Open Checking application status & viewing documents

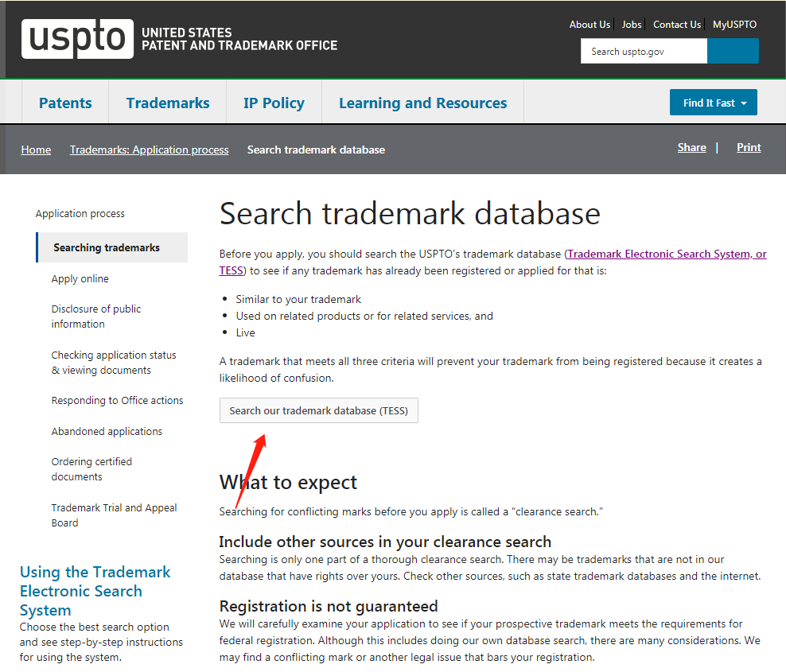pos(114,363)
